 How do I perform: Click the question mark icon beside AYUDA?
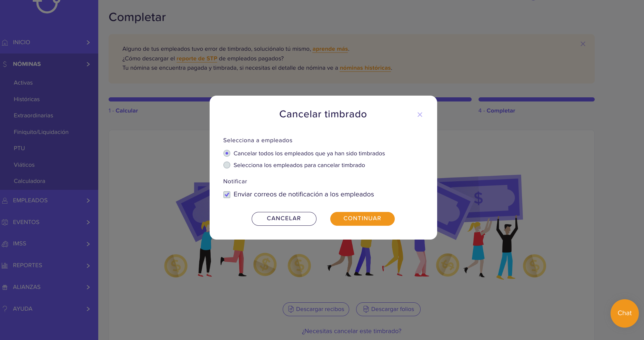[x=5, y=309]
